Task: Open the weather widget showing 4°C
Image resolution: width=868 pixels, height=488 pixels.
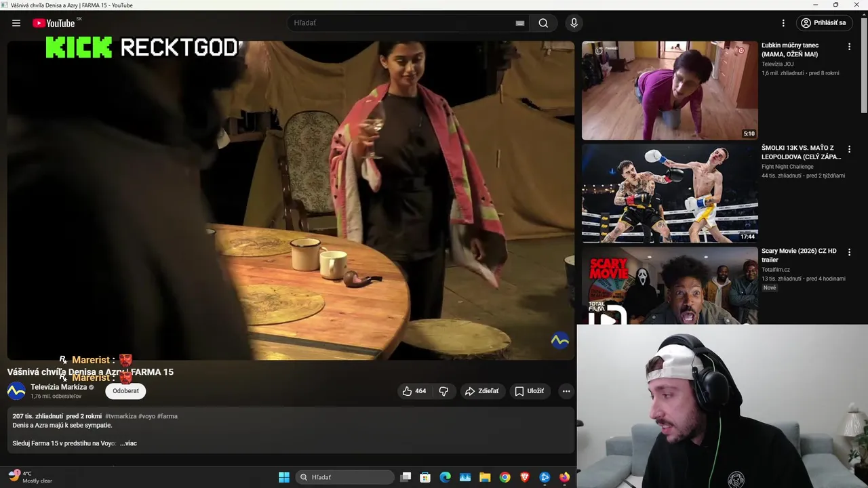Action: point(31,477)
